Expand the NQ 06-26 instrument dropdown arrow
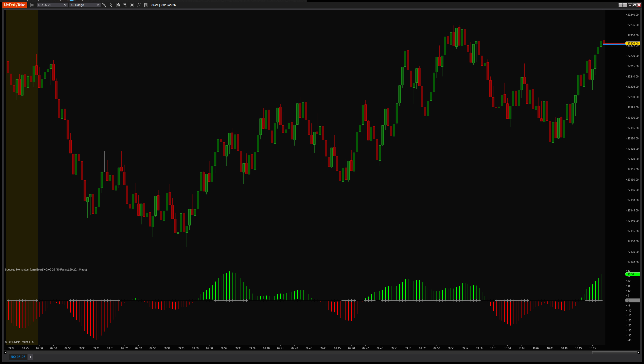 click(x=65, y=5)
